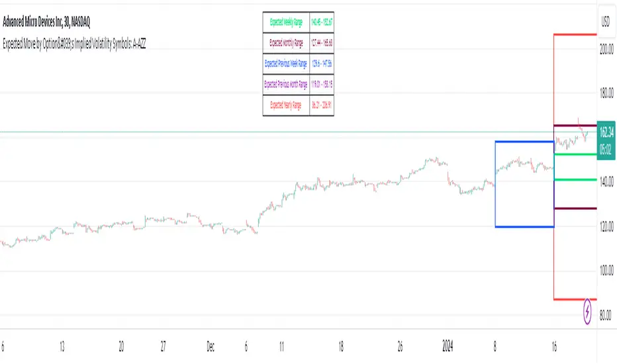Click the 100.00 price axis label
Screen dimensions: 617x364
pyautogui.click(x=606, y=270)
